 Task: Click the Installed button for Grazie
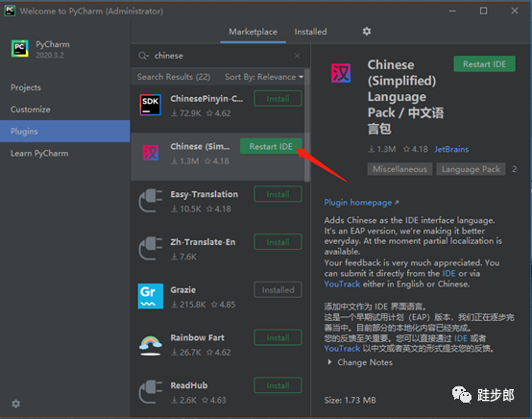pyautogui.click(x=278, y=290)
